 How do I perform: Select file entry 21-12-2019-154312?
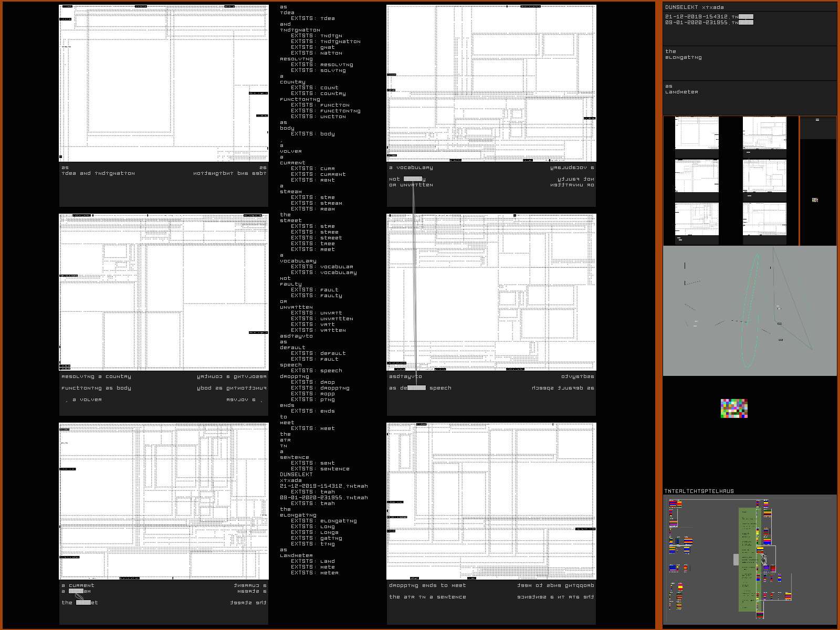tap(709, 17)
